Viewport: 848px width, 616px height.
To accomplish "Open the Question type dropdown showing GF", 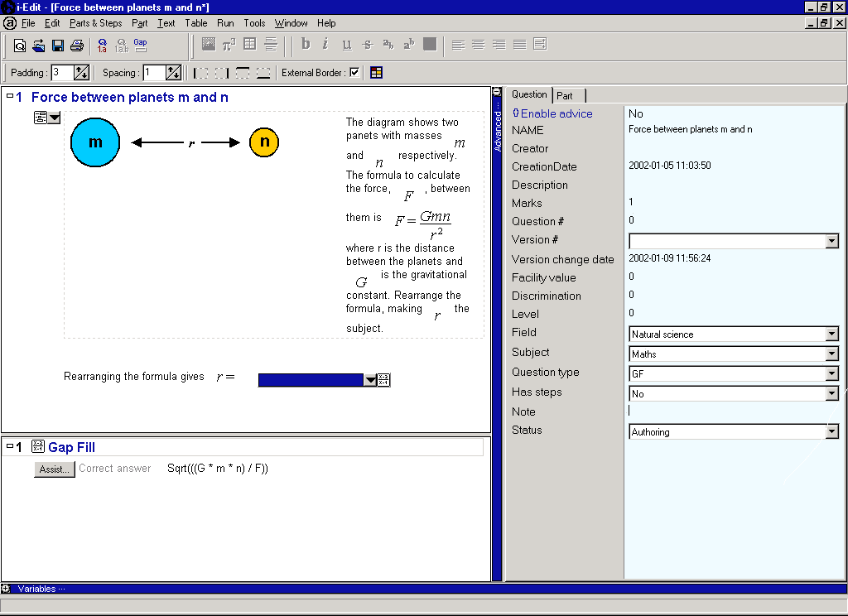I will [x=832, y=374].
